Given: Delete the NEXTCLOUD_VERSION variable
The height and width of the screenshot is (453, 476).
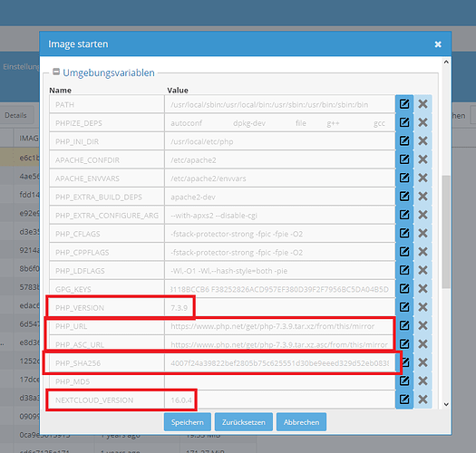Looking at the screenshot, I should pos(423,400).
